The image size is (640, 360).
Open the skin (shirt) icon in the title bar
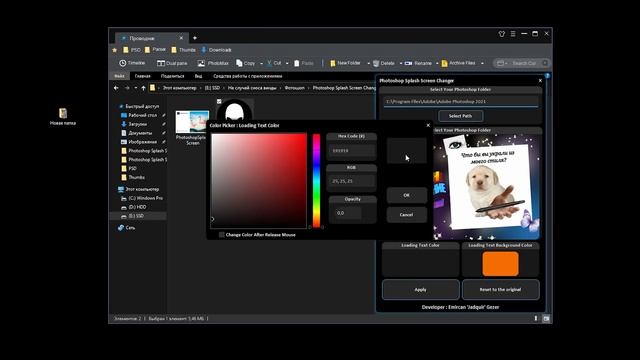[x=502, y=34]
